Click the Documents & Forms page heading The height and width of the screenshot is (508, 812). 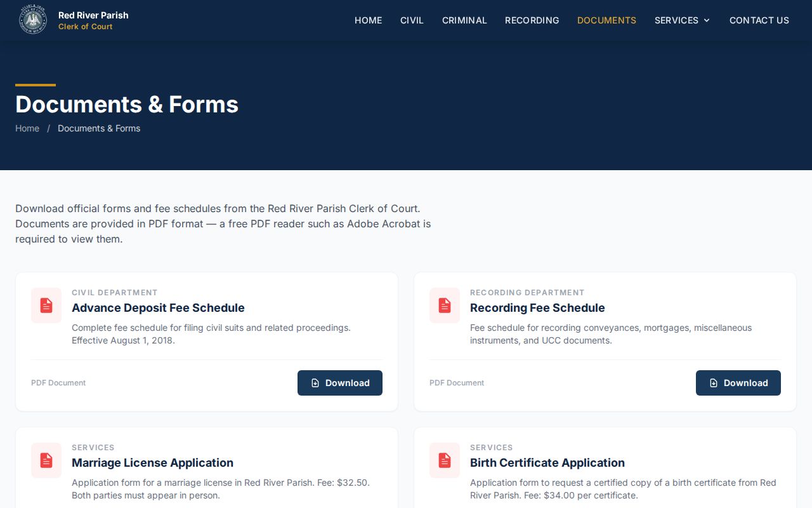pyautogui.click(x=127, y=104)
